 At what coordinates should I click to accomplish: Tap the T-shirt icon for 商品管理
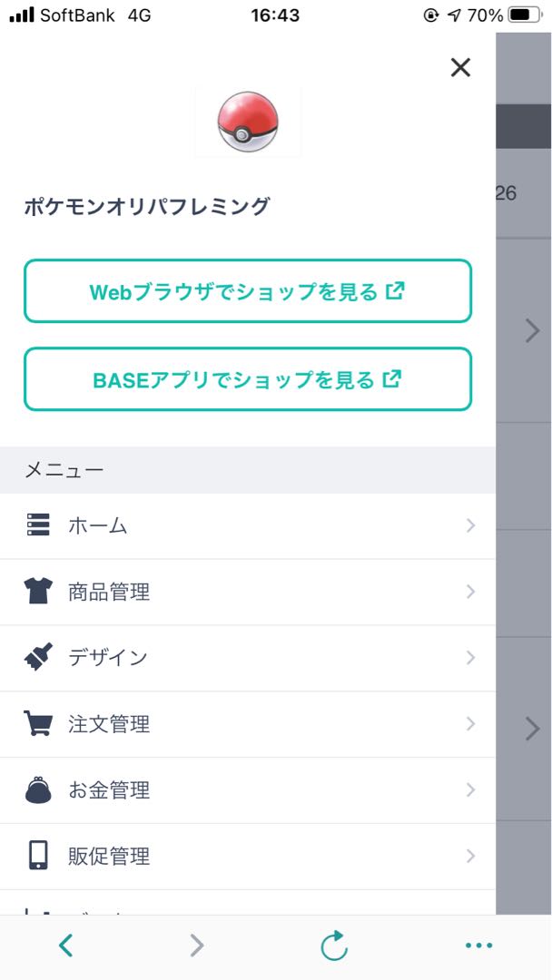click(x=38, y=592)
